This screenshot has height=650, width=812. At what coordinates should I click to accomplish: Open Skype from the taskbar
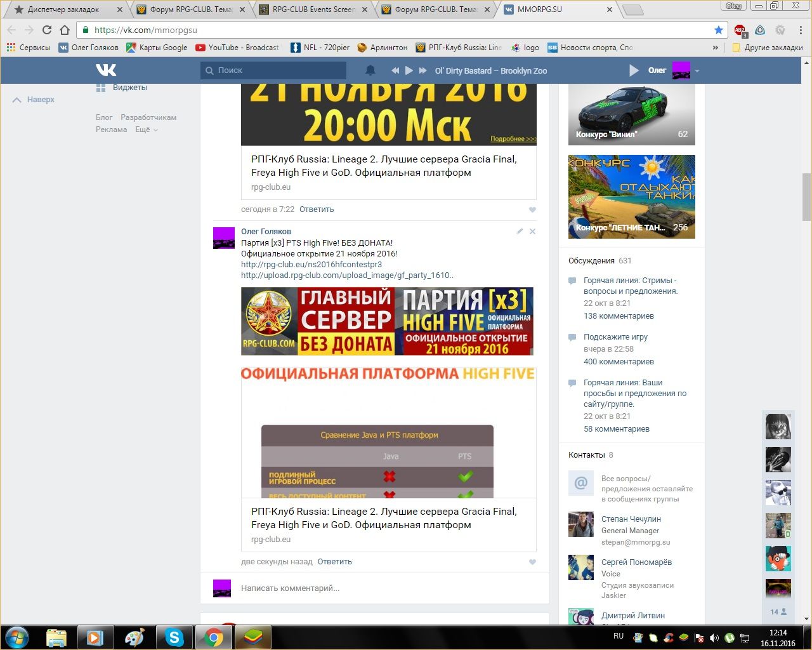[x=174, y=637]
